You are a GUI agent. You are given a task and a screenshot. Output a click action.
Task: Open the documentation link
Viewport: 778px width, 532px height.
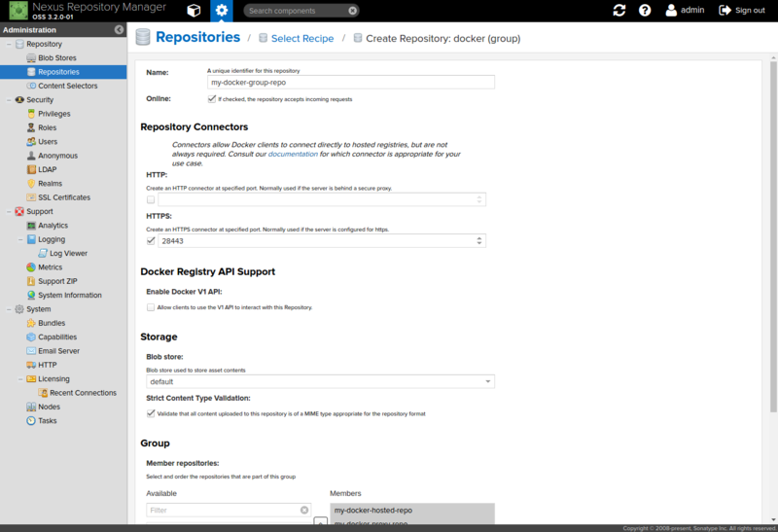[293, 155]
